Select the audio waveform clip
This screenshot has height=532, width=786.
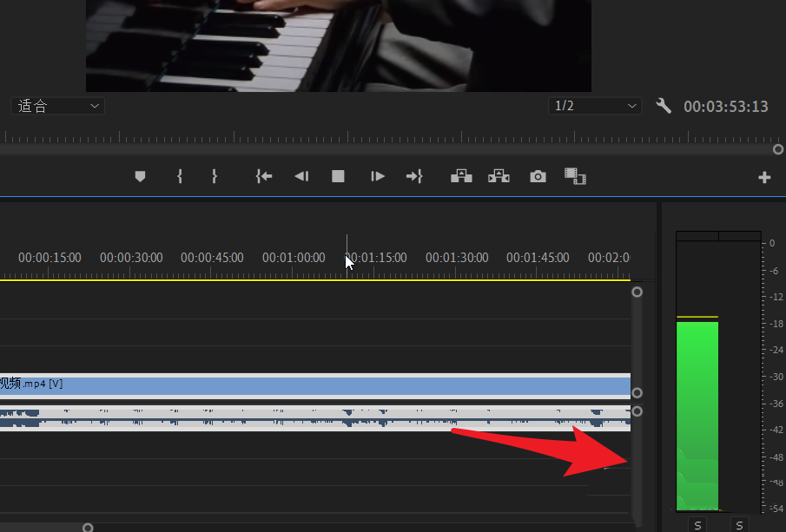coord(315,418)
